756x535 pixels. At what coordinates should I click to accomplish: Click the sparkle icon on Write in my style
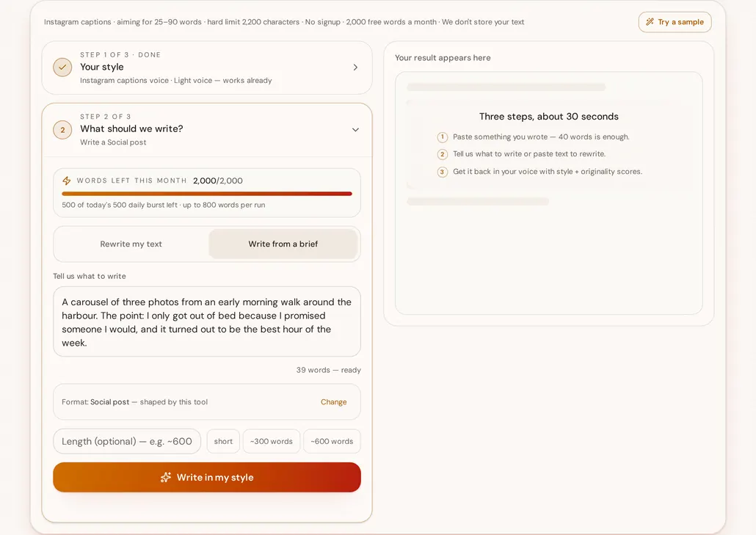click(166, 477)
